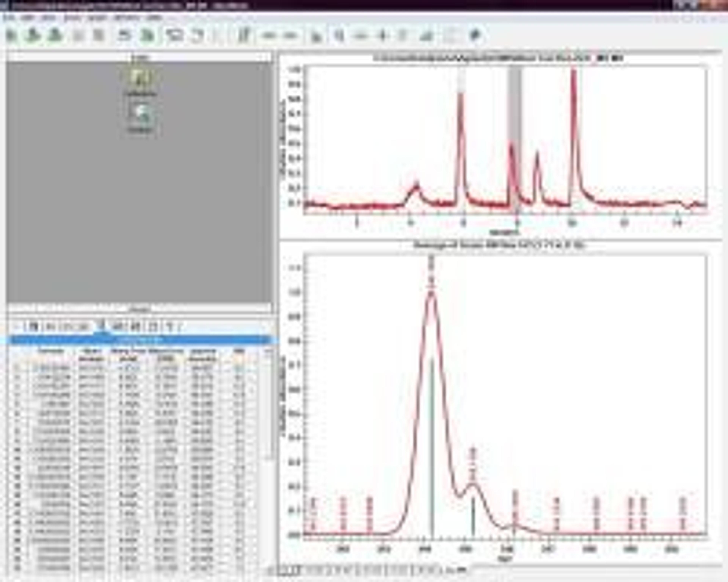Click the dark blue diamond icon ending the toolbar
The height and width of the screenshot is (582, 728).
[476, 35]
